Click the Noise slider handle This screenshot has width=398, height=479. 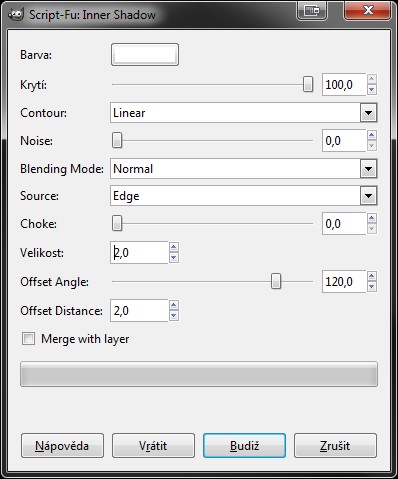(117, 140)
